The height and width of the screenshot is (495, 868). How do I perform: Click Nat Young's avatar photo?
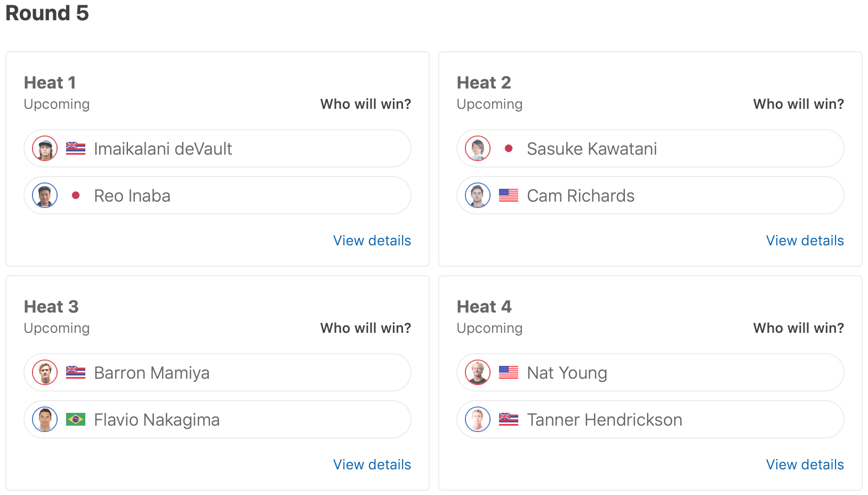(x=478, y=372)
